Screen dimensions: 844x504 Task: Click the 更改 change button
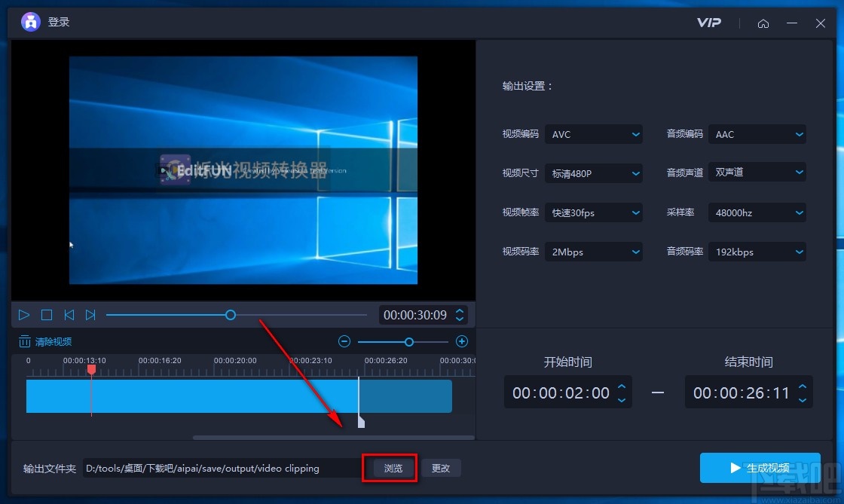pyautogui.click(x=440, y=468)
